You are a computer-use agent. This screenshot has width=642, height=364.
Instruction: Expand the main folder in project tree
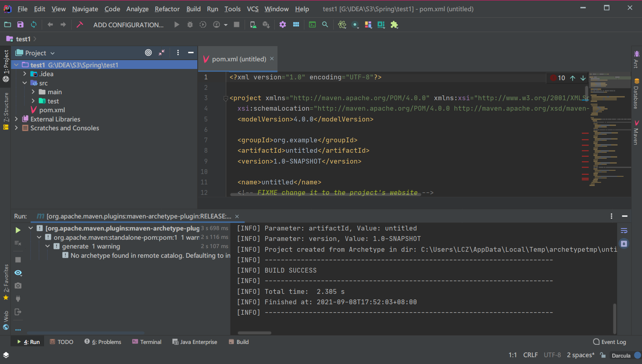pos(33,92)
